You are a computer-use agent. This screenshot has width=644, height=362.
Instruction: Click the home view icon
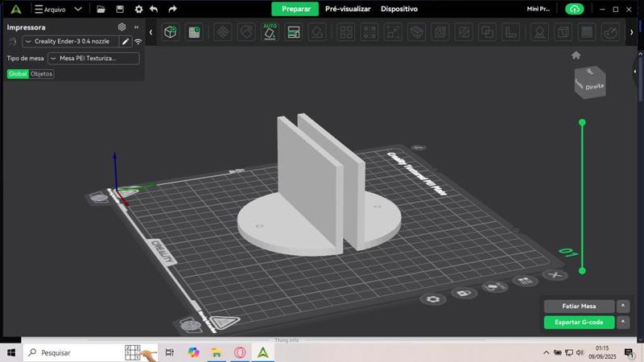coord(576,56)
